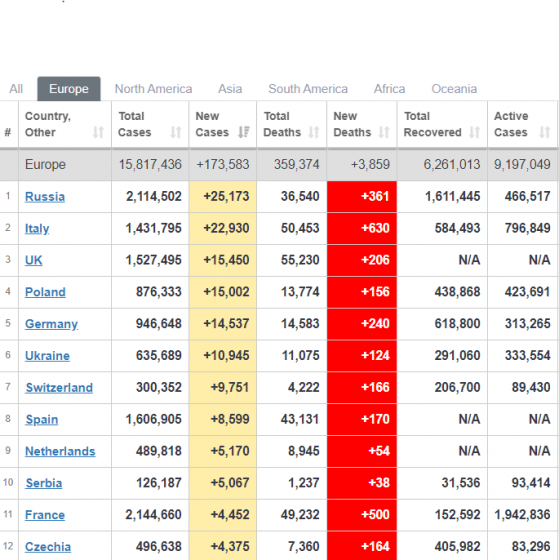
Task: Click the # column header
Action: coord(8,132)
